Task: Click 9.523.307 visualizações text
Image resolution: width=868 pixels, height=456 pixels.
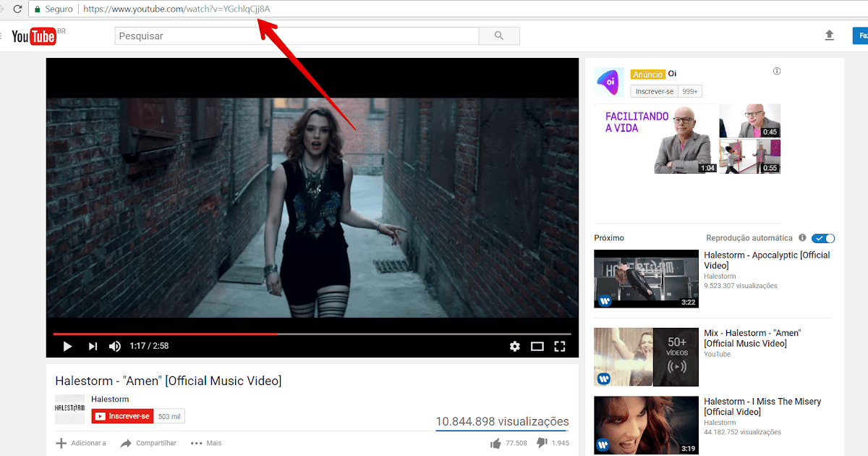Action: click(x=741, y=286)
